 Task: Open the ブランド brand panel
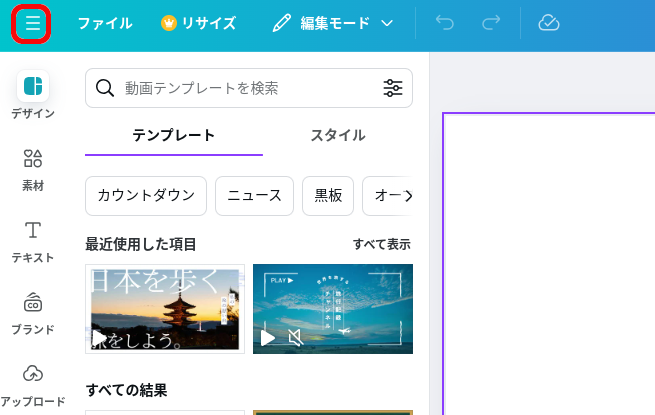pos(33,311)
